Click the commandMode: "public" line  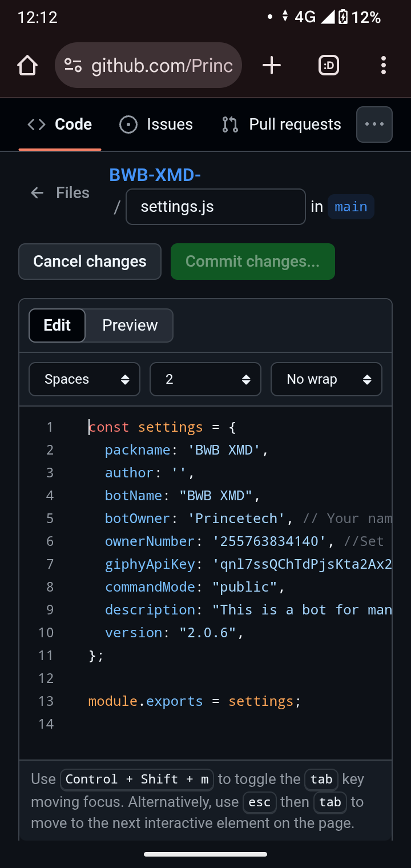195,587
